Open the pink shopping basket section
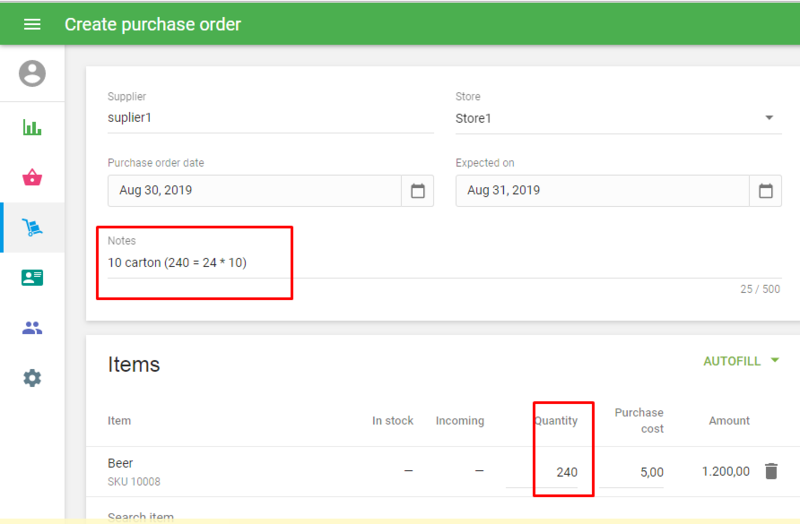This screenshot has width=800, height=524. (32, 178)
